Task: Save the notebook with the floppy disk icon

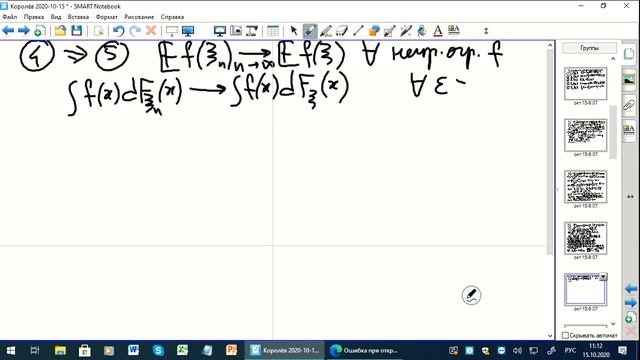Action: pyautogui.click(x=76, y=31)
